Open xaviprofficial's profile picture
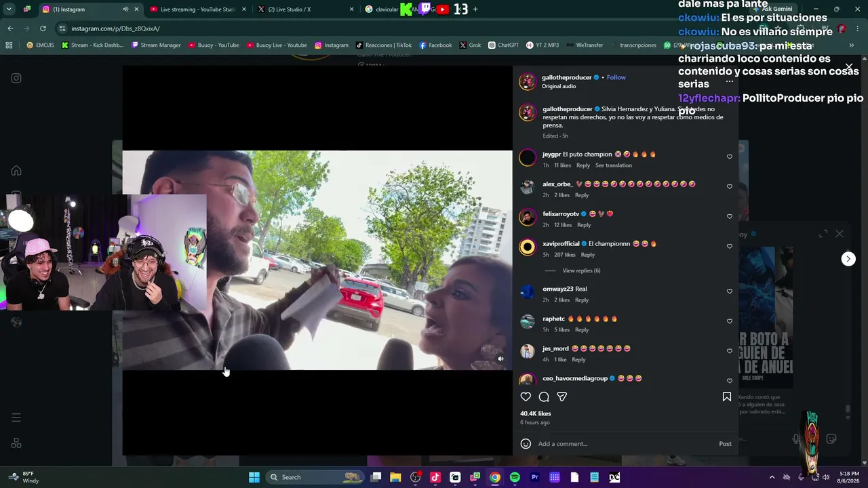 pos(528,247)
